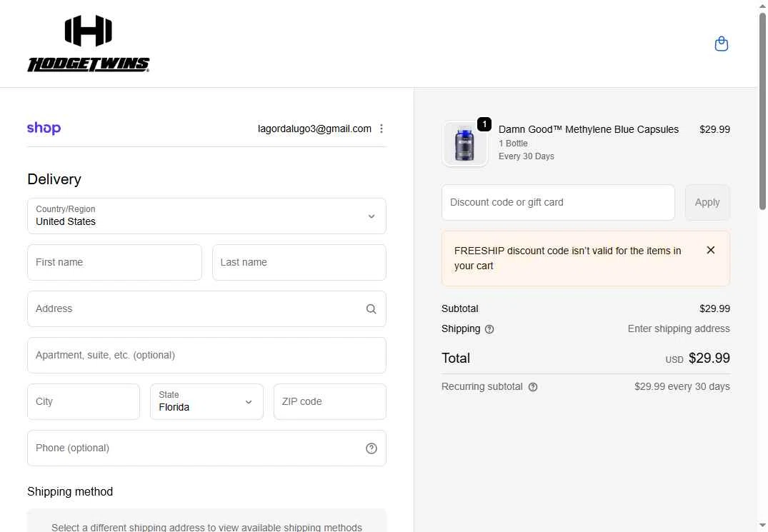
Task: Click the Country/Region chevron arrow
Action: (371, 216)
